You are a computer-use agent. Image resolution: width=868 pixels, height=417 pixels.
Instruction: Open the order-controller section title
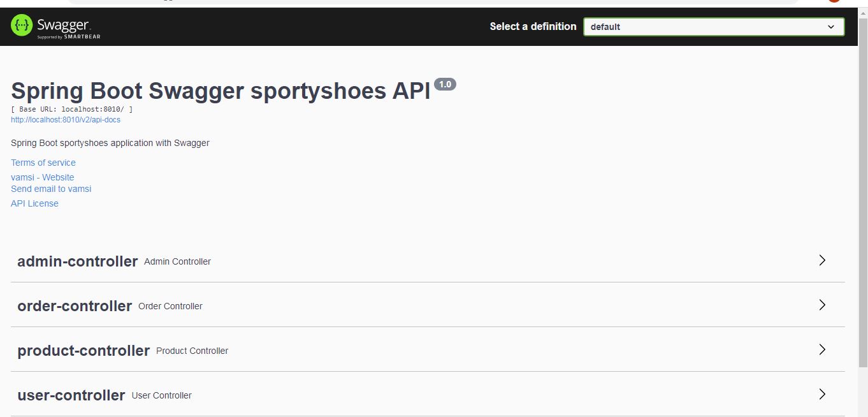(75, 306)
